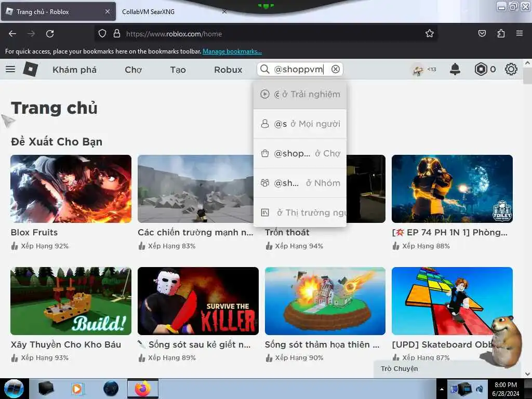The height and width of the screenshot is (399, 532).
Task: Search in Trải nghiệm suggestion
Action: [x=300, y=95]
